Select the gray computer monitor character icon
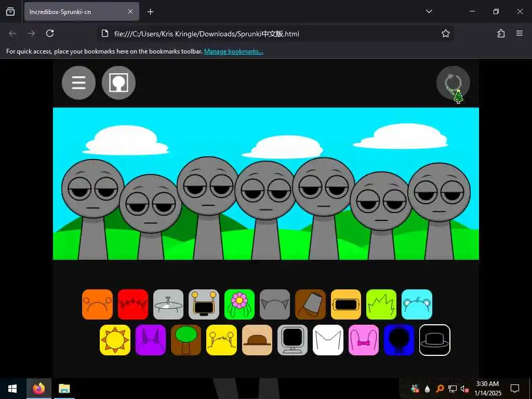Viewport: 532px width, 399px height. (292, 340)
